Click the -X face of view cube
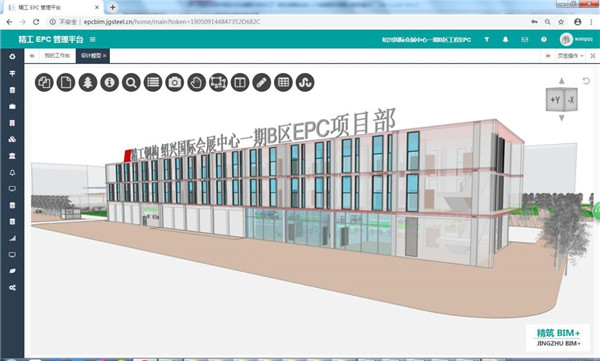This screenshot has width=600, height=361. [571, 100]
